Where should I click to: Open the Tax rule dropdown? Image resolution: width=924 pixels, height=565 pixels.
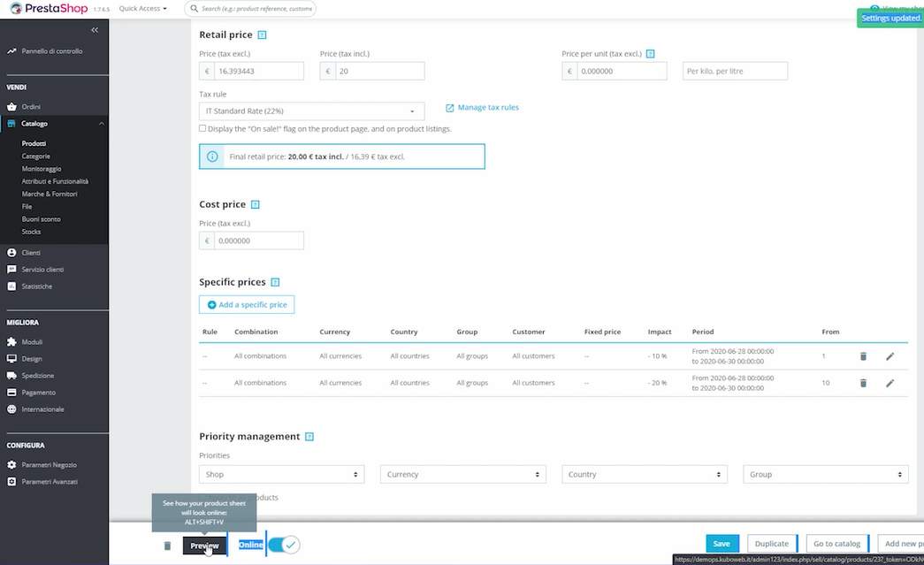[x=311, y=111]
